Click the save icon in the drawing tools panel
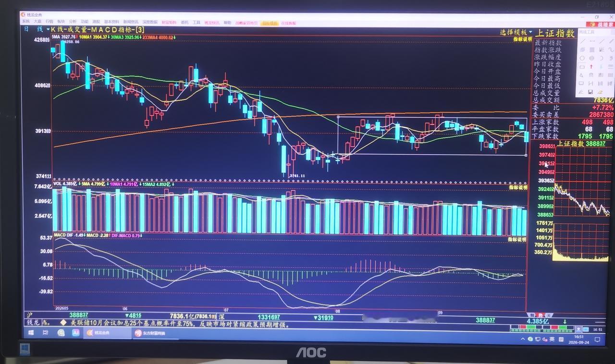 [590, 92]
